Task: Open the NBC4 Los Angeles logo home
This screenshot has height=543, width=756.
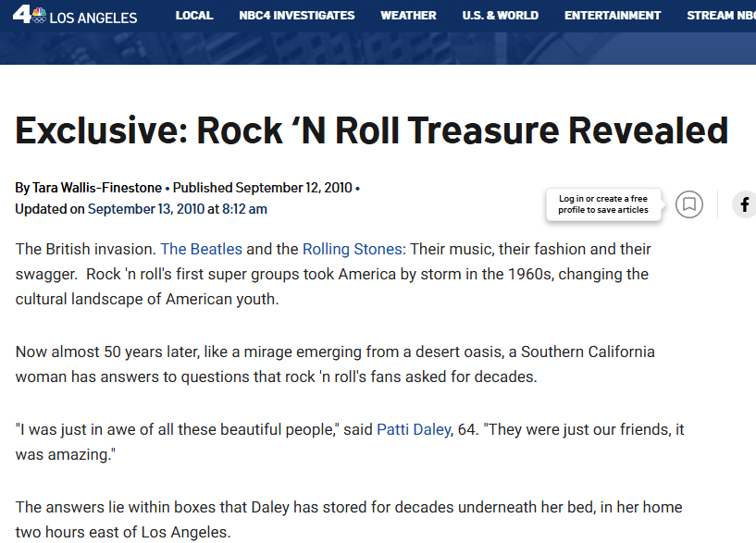Action: [75, 16]
